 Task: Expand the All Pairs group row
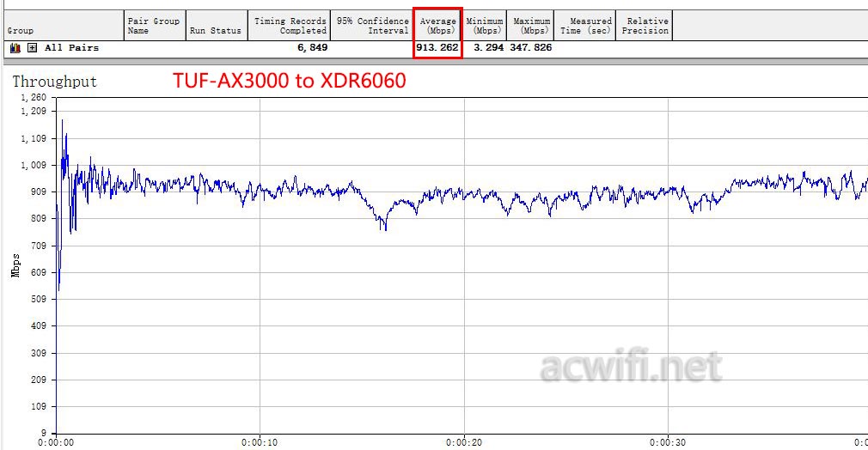pos(33,48)
